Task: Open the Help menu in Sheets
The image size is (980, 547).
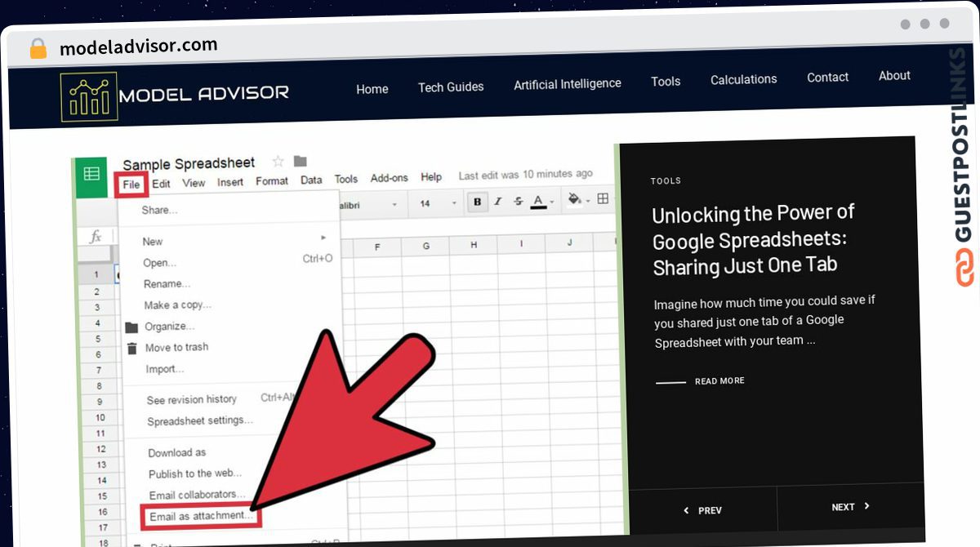Action: coord(431,177)
